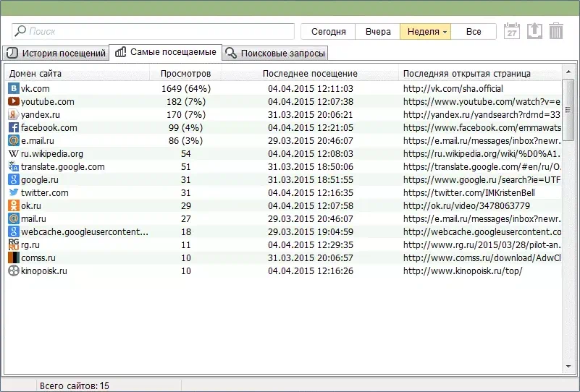Click the facebook.com site icon
The height and width of the screenshot is (392, 580).
tap(13, 127)
